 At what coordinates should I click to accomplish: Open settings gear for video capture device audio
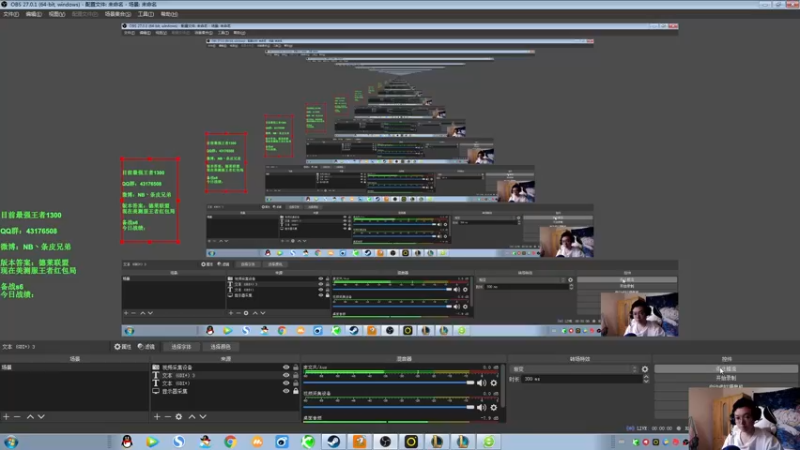pos(493,407)
